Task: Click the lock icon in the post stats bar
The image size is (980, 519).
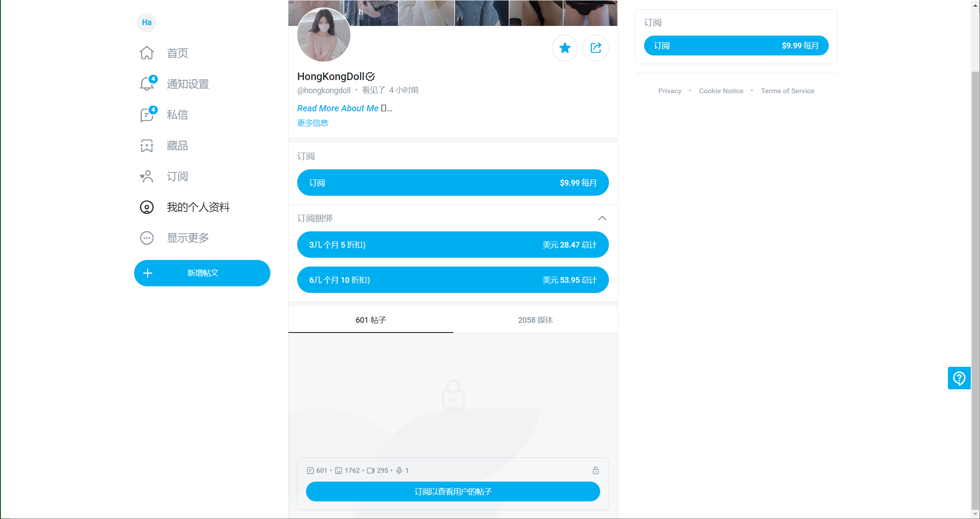Action: pos(596,471)
